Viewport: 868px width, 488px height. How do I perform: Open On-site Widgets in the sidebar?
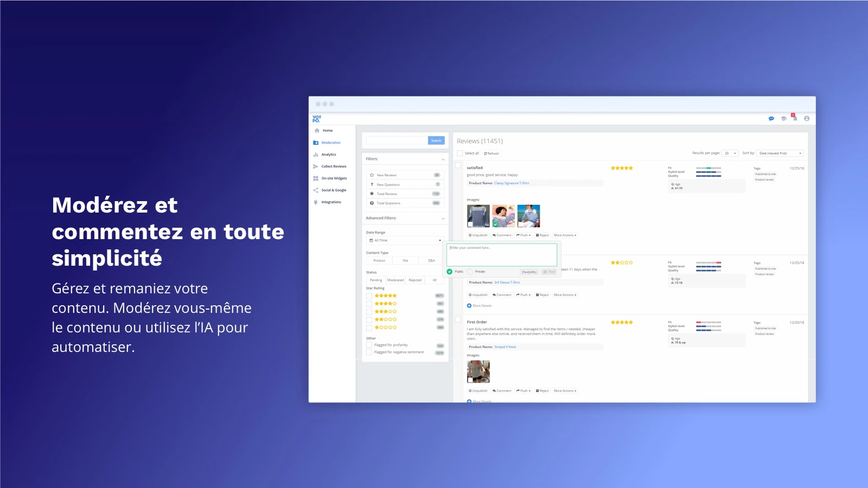tap(334, 178)
